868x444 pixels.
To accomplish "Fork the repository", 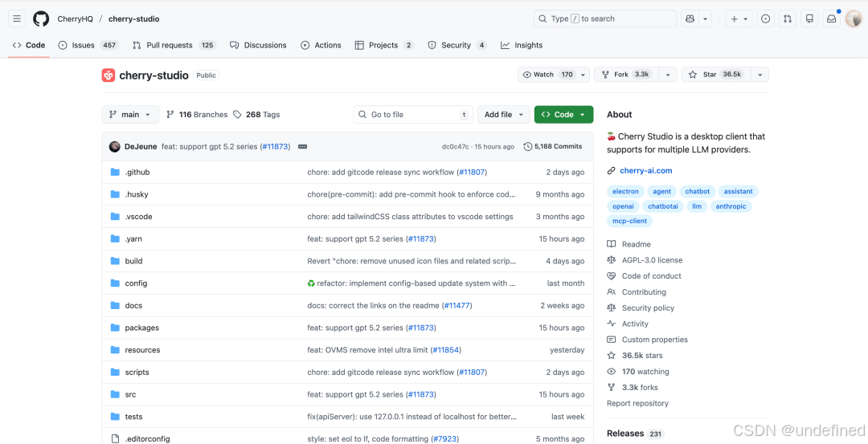I will click(x=628, y=75).
